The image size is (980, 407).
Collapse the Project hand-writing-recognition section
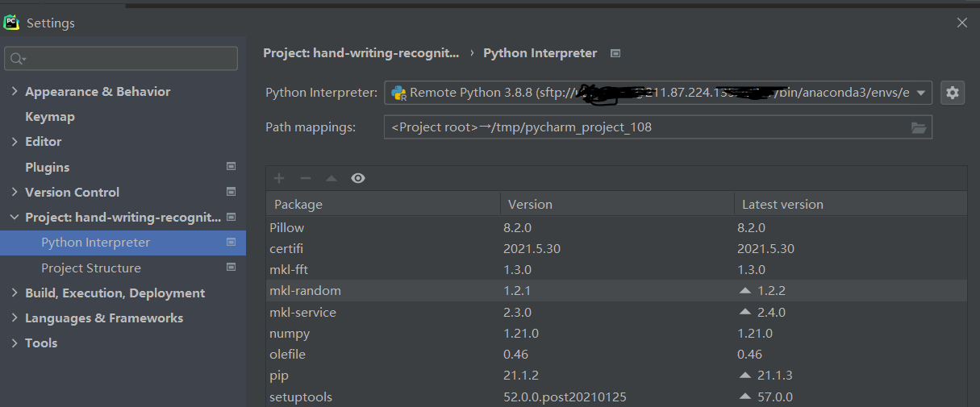(15, 218)
